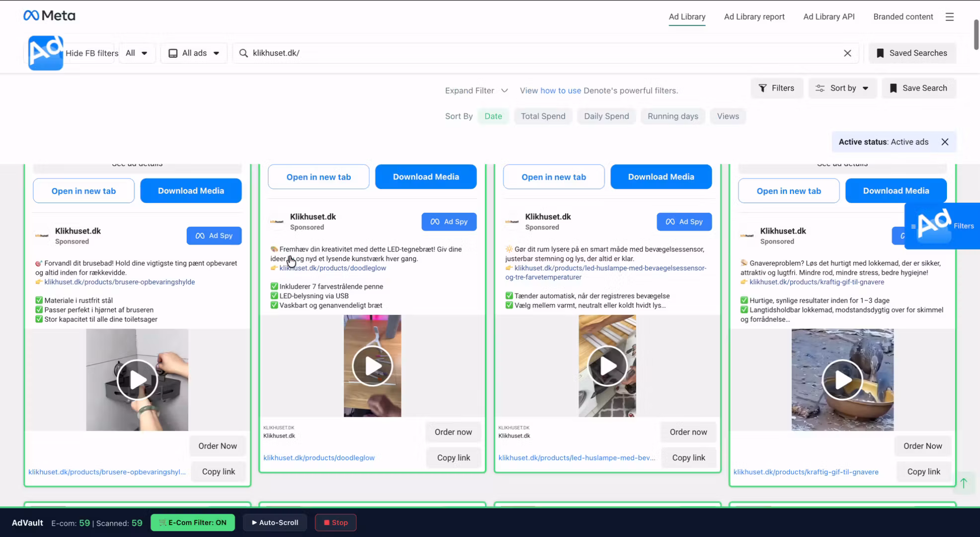Start Auto-Scroll in AdVault bar

tap(275, 523)
